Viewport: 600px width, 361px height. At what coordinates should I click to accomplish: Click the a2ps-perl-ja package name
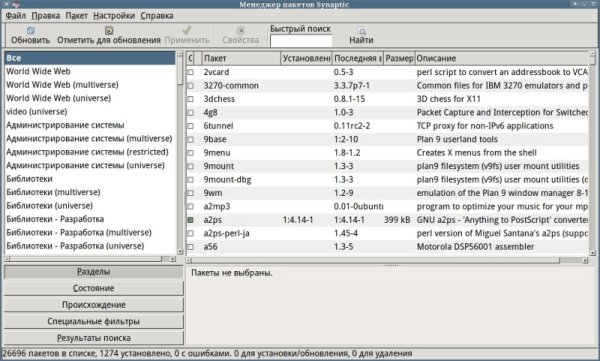[x=227, y=233]
